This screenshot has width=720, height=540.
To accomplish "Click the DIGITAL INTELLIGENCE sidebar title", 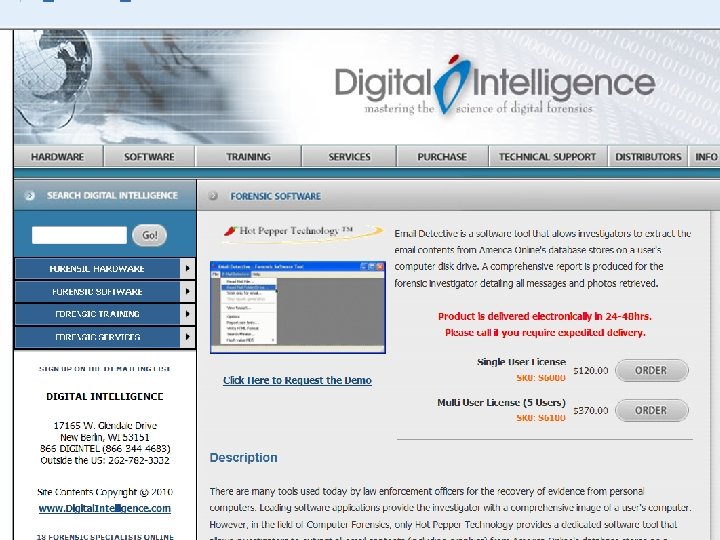I will click(x=105, y=397).
